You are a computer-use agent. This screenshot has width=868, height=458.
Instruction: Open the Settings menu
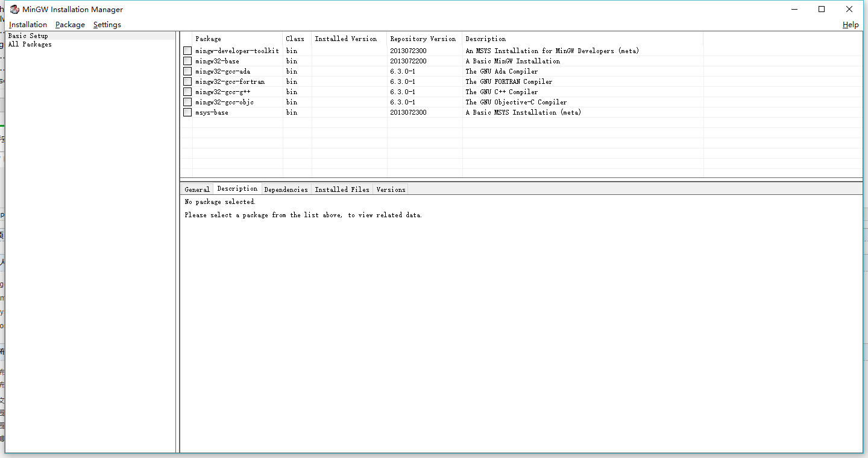107,25
